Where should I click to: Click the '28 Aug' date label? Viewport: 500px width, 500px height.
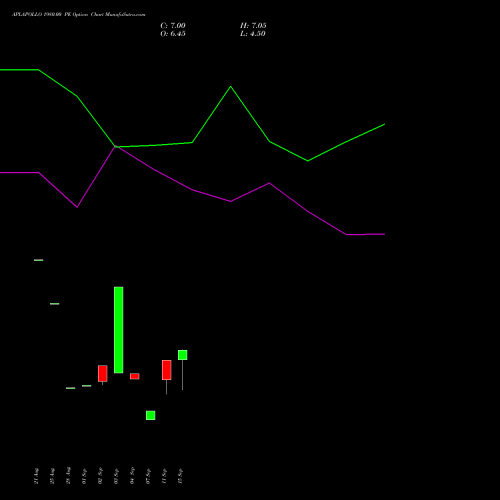[68, 476]
